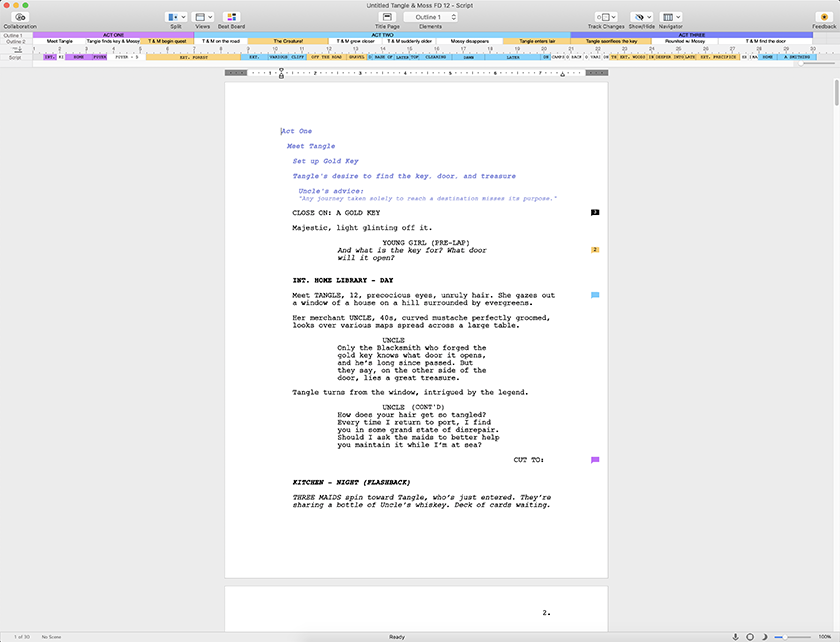840x642 pixels.
Task: Click the 'Meet Tangle' outline heading text
Action: pos(311,146)
